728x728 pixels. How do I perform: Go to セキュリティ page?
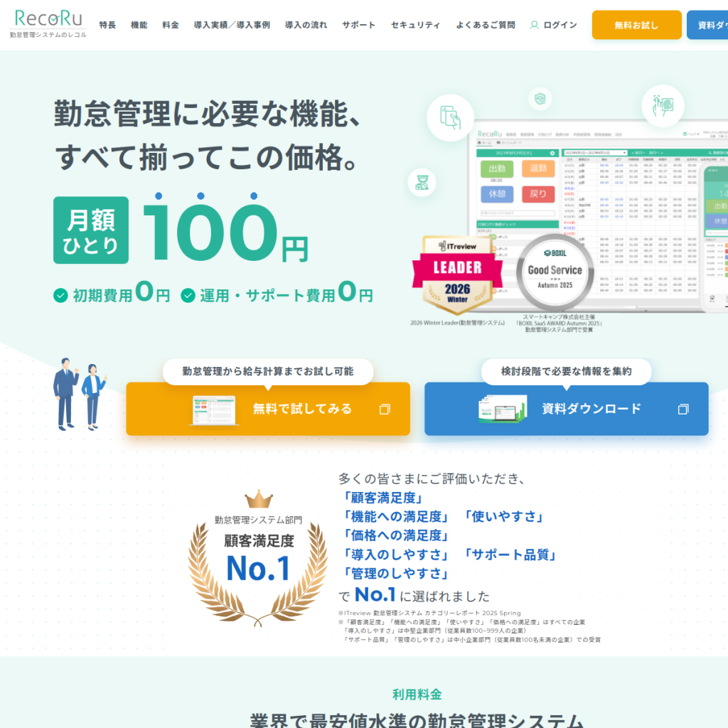415,25
